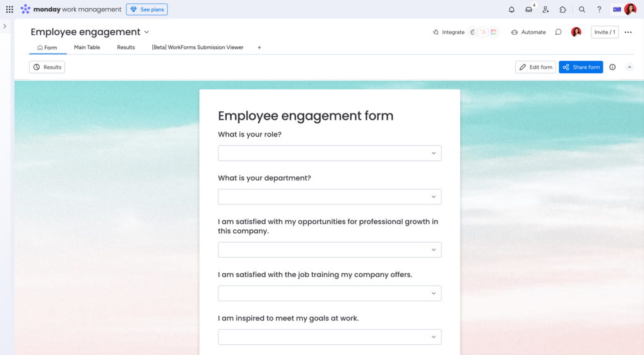Screen dimensions: 644x355
Task: Open the Results tab
Action: [126, 47]
